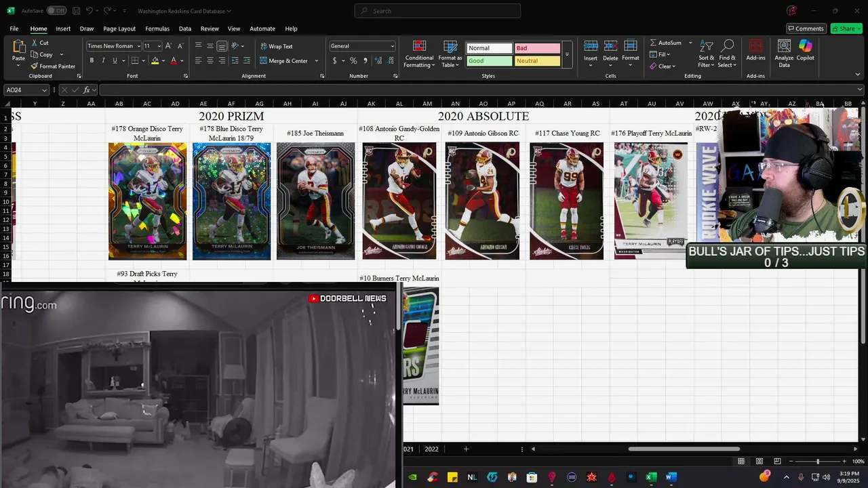
Task: Open the General number format dropdown
Action: point(392,46)
